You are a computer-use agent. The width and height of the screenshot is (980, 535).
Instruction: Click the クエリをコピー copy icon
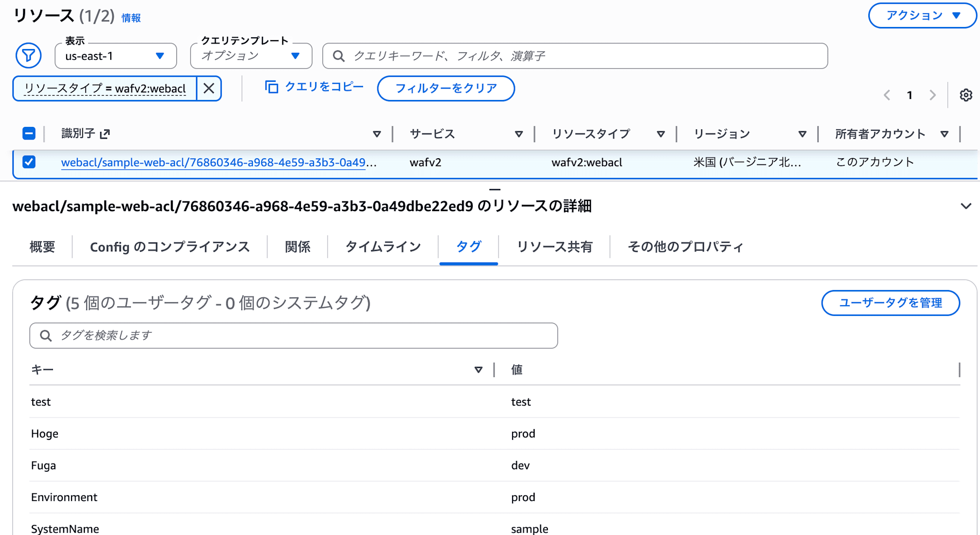(x=272, y=86)
